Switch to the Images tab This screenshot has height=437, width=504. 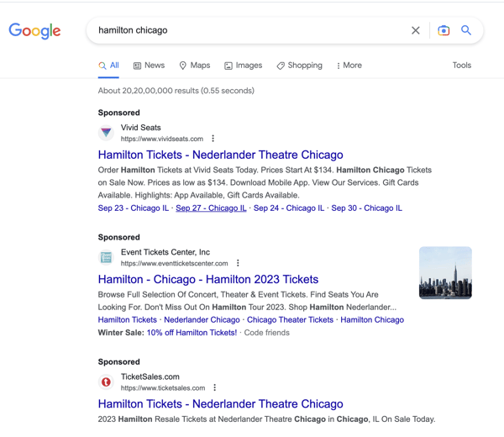244,66
